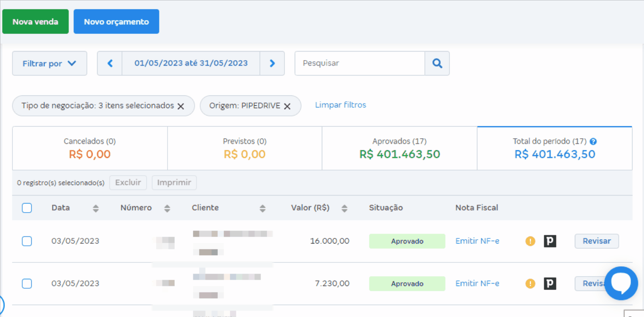Open the Filtrar por dropdown
The width and height of the screenshot is (644, 317).
click(x=49, y=63)
